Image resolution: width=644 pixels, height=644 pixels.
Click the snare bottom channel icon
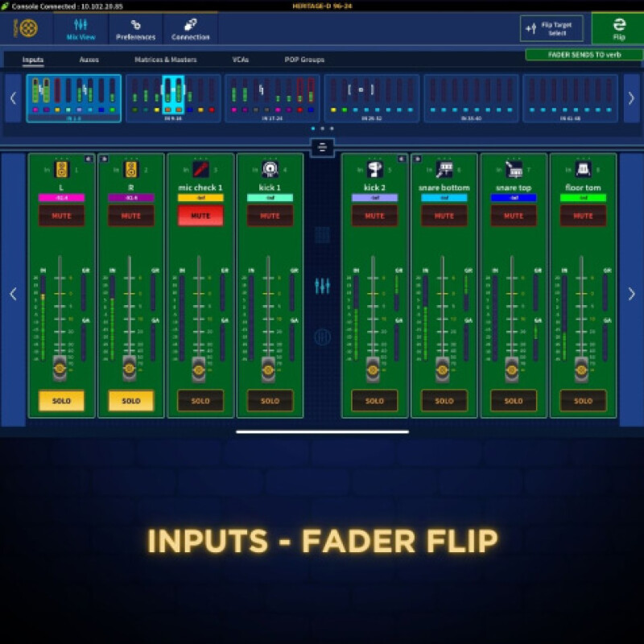pyautogui.click(x=444, y=169)
